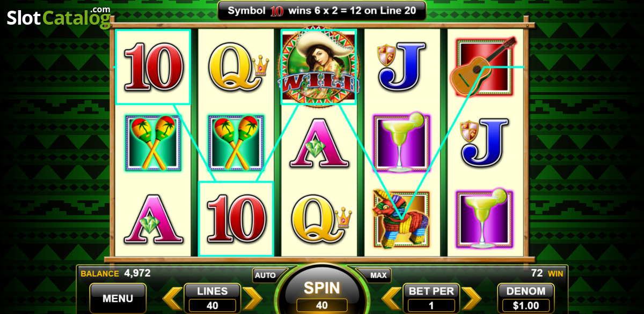Raise the bet per line with right arrow
Viewport: 644px width, 314px height.
click(471, 298)
